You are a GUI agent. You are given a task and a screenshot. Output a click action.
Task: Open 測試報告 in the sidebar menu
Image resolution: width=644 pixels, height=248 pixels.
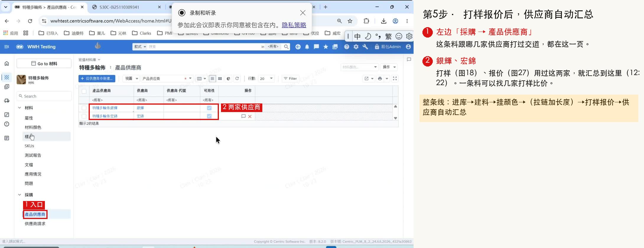[x=33, y=155]
